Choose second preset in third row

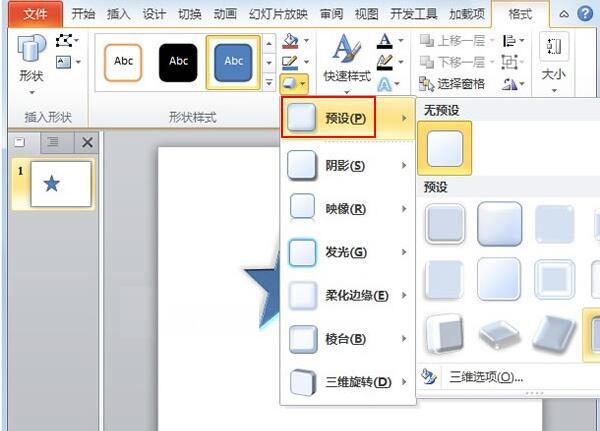(499, 335)
